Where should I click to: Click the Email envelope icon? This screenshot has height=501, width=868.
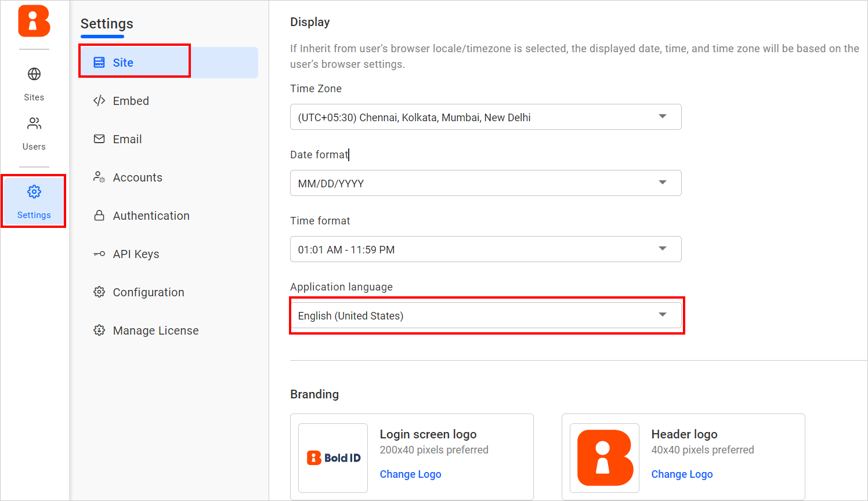pos(99,139)
